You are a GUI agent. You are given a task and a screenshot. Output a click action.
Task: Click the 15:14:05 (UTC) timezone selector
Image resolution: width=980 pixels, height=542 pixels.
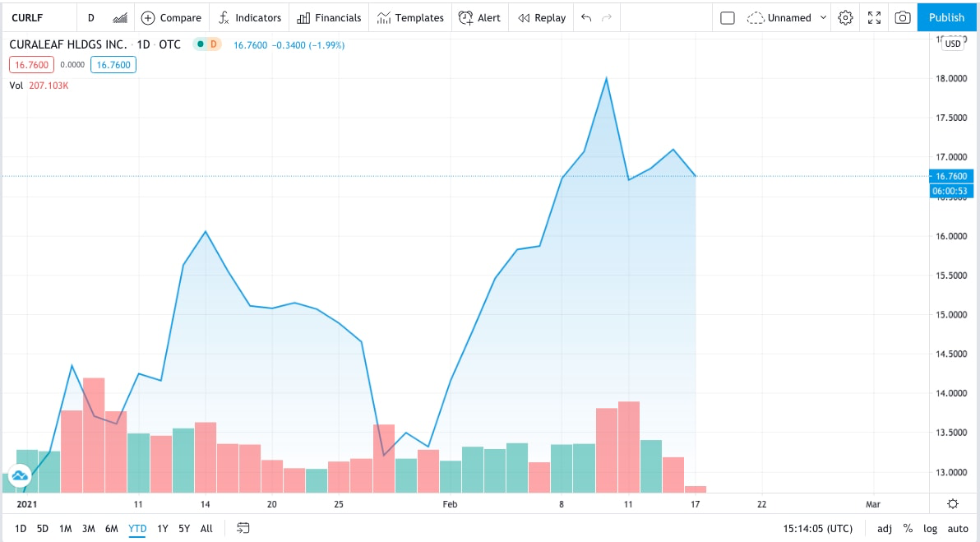[817, 529]
